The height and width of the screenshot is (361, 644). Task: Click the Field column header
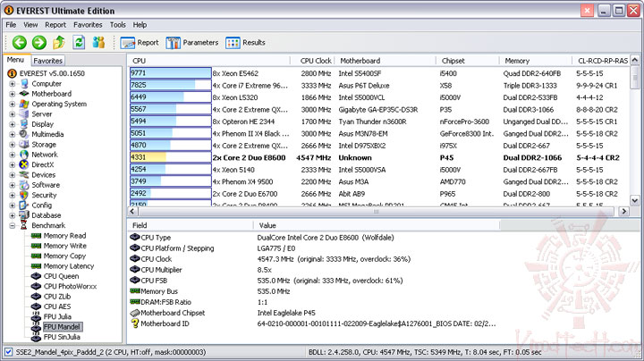(x=191, y=225)
